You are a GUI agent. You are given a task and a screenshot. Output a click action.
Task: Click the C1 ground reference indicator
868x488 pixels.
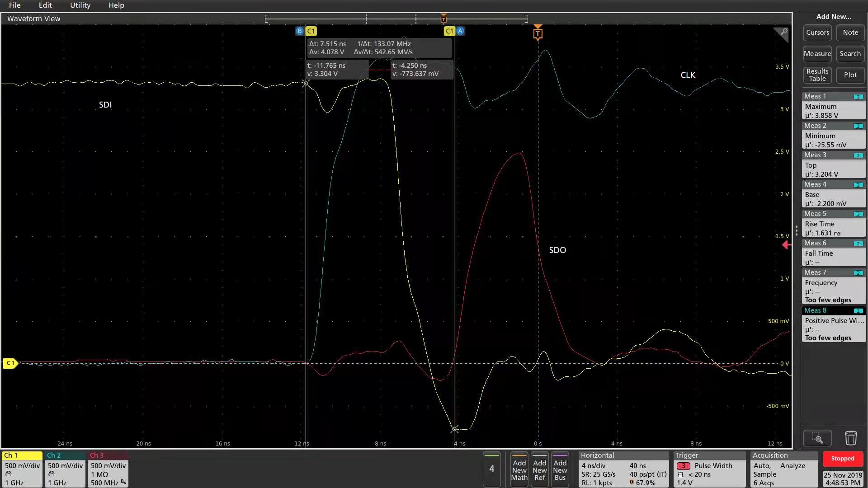(x=10, y=363)
